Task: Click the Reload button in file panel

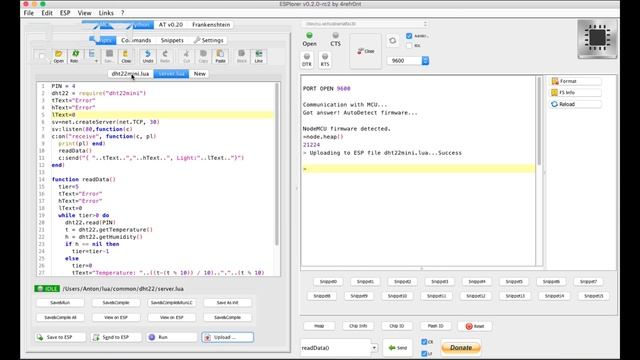Action: pos(576,104)
